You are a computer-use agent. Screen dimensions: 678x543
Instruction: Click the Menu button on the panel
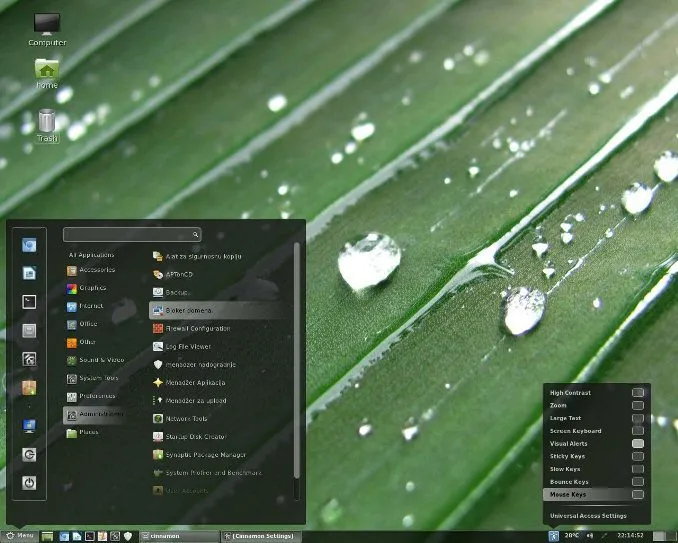(19, 536)
